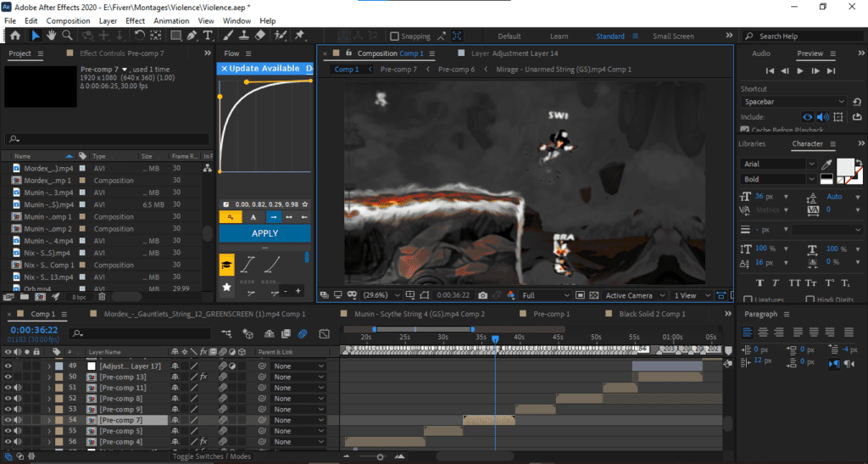The height and width of the screenshot is (464, 868).
Task: Click the Update Available banner in Flow
Action: tap(264, 68)
